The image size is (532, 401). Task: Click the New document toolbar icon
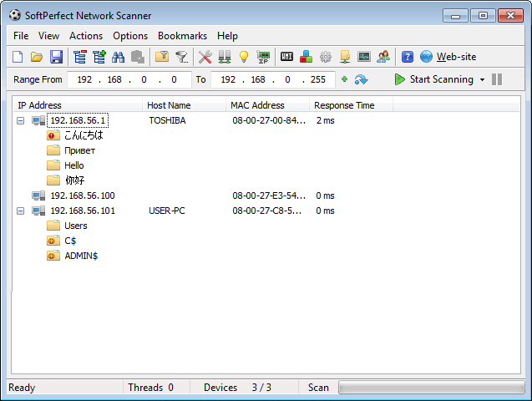18,57
